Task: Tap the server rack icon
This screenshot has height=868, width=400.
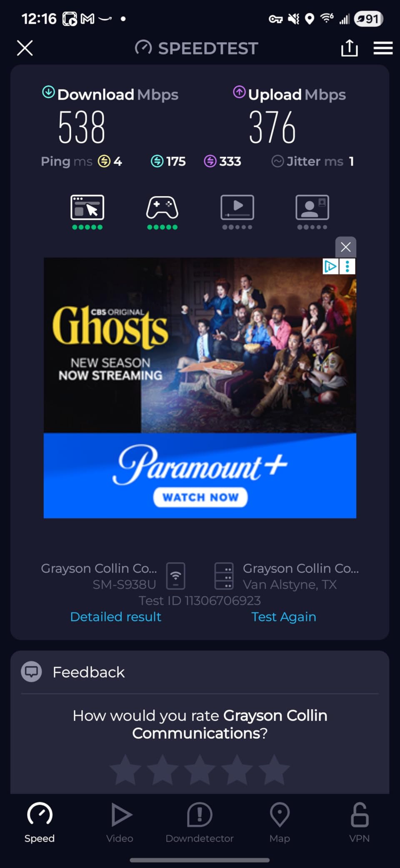Action: [224, 576]
